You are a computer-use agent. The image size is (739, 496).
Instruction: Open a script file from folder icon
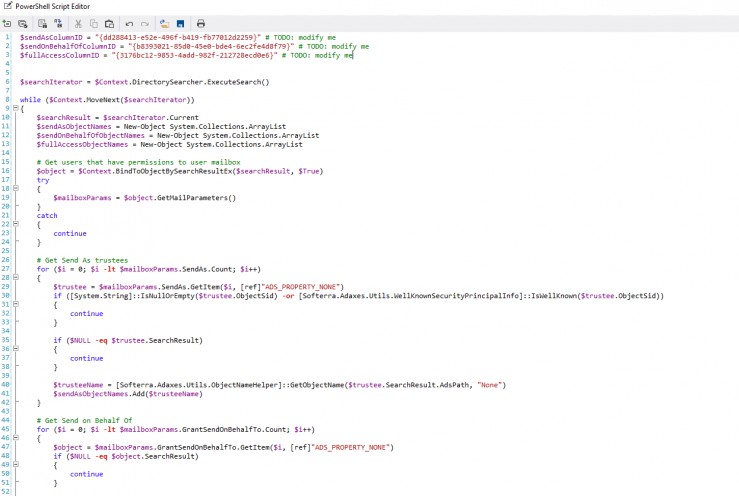click(x=164, y=24)
